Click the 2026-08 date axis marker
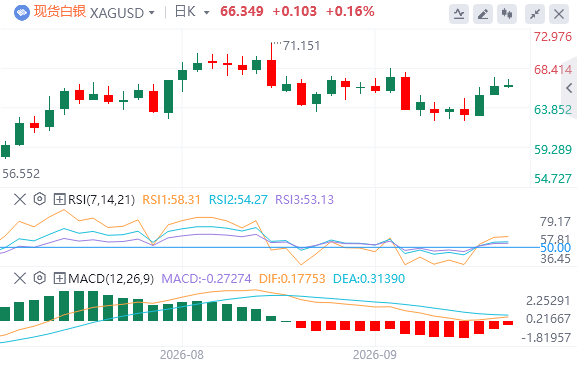The height and width of the screenshot is (367, 577). click(182, 355)
